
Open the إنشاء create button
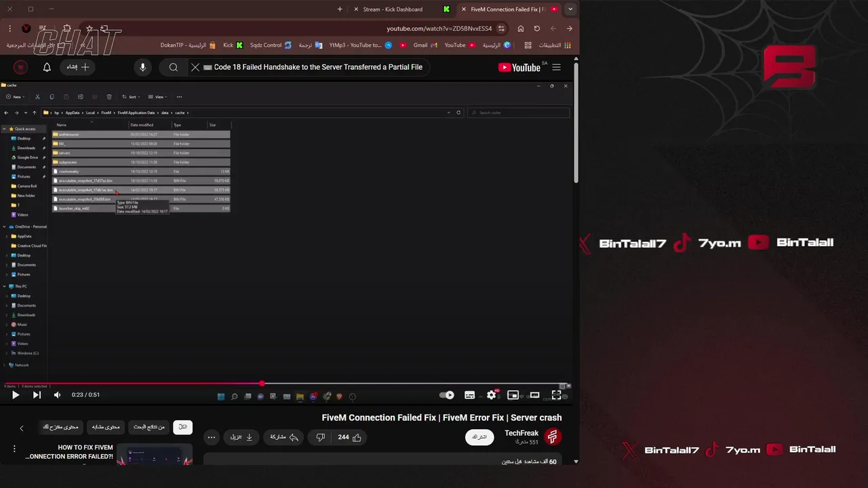pos(78,67)
